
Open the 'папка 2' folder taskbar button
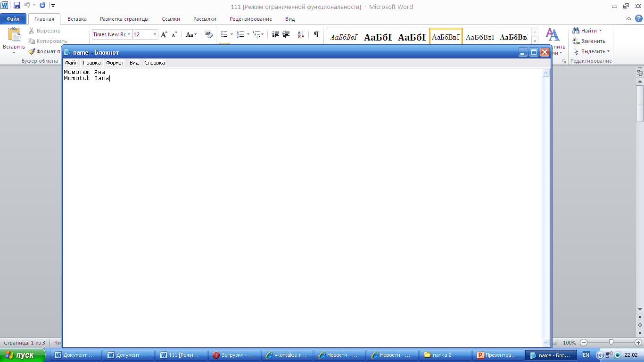point(445,355)
